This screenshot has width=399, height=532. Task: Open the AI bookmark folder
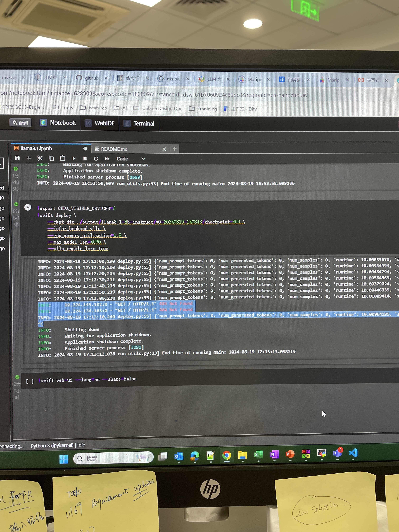click(x=120, y=108)
